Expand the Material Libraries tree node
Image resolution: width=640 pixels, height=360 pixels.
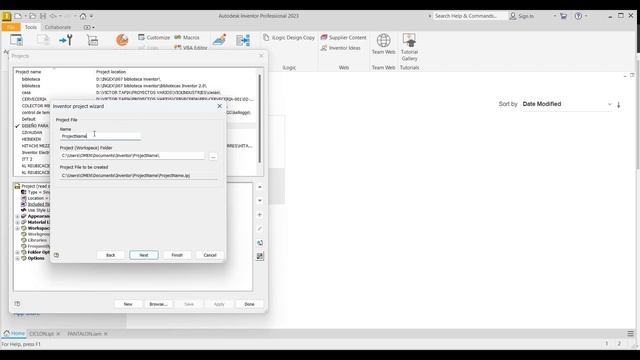[18, 222]
